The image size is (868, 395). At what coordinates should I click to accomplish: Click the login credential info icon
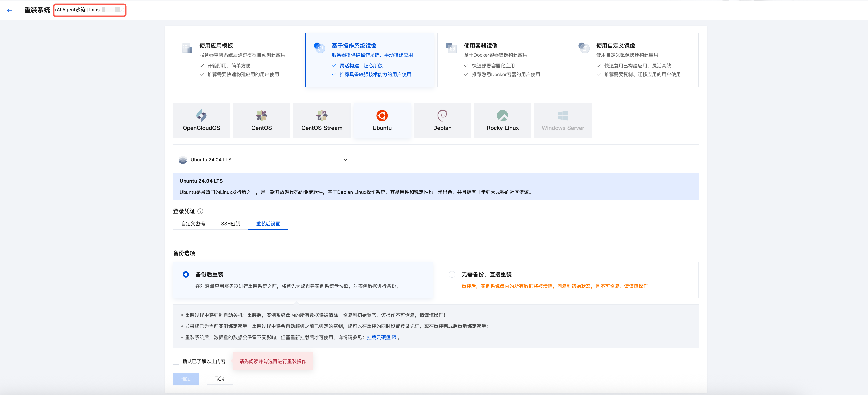[x=200, y=211]
